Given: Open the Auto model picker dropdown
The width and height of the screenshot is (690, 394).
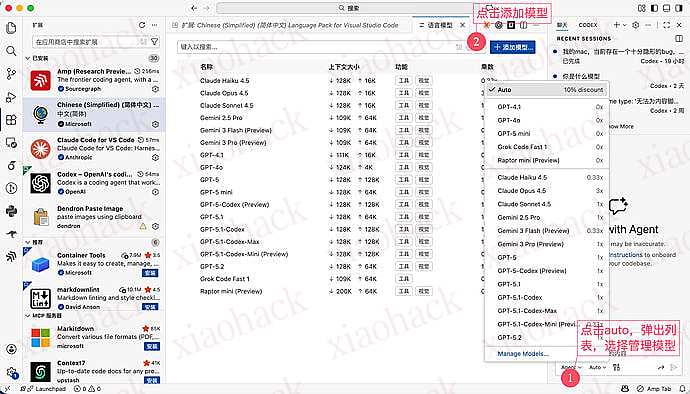Looking at the screenshot, I should click(x=598, y=367).
